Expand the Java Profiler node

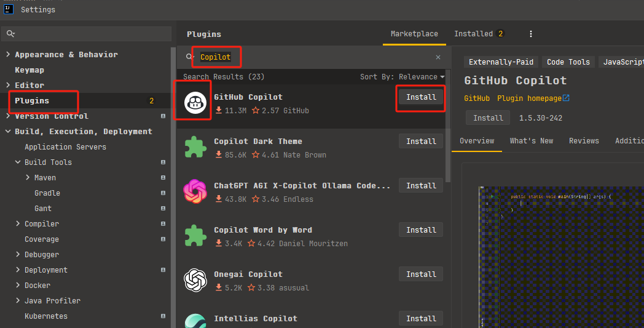[x=18, y=300]
